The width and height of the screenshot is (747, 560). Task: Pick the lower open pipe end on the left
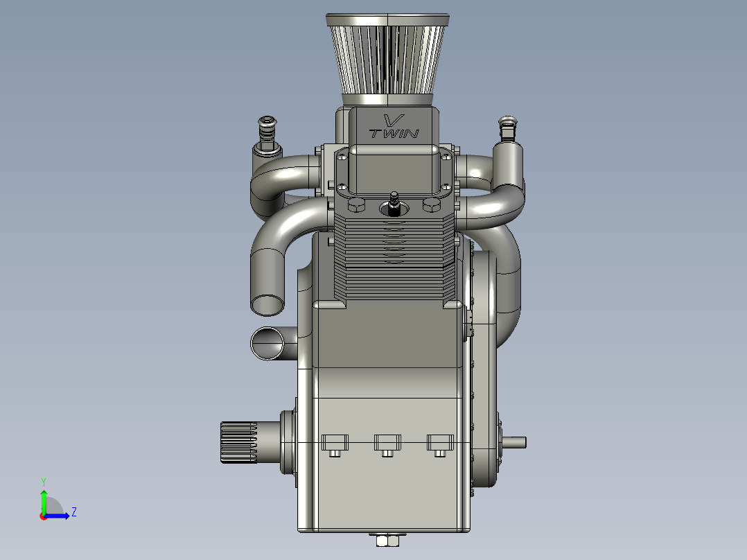click(x=267, y=343)
